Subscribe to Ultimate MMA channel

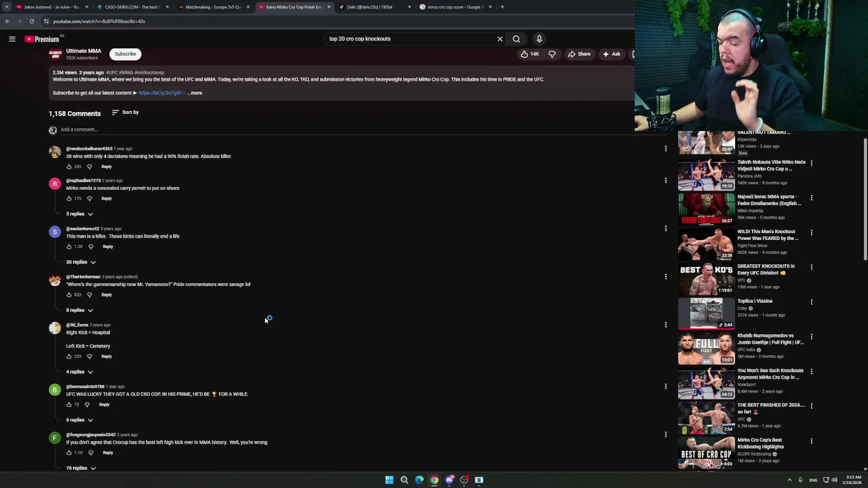125,54
